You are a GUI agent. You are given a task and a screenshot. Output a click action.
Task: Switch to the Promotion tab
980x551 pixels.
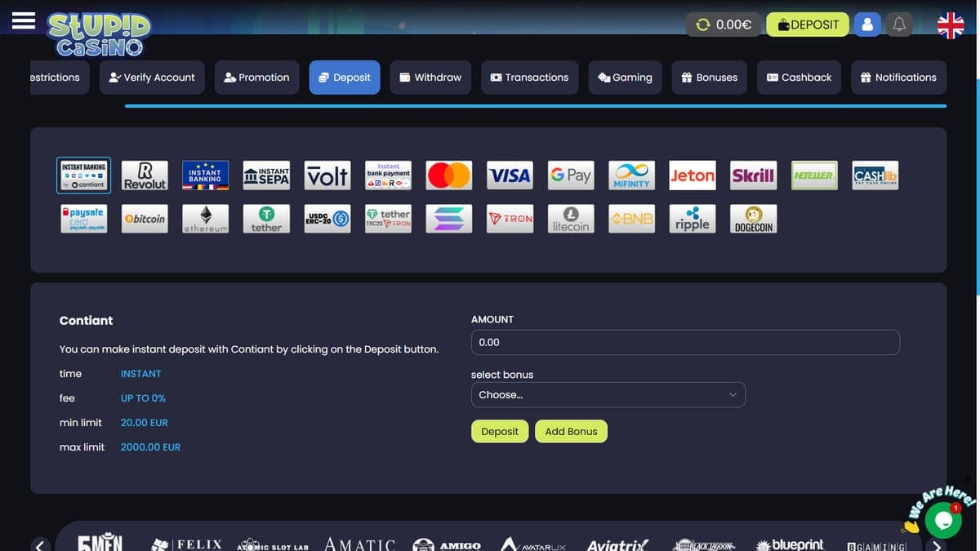click(256, 78)
